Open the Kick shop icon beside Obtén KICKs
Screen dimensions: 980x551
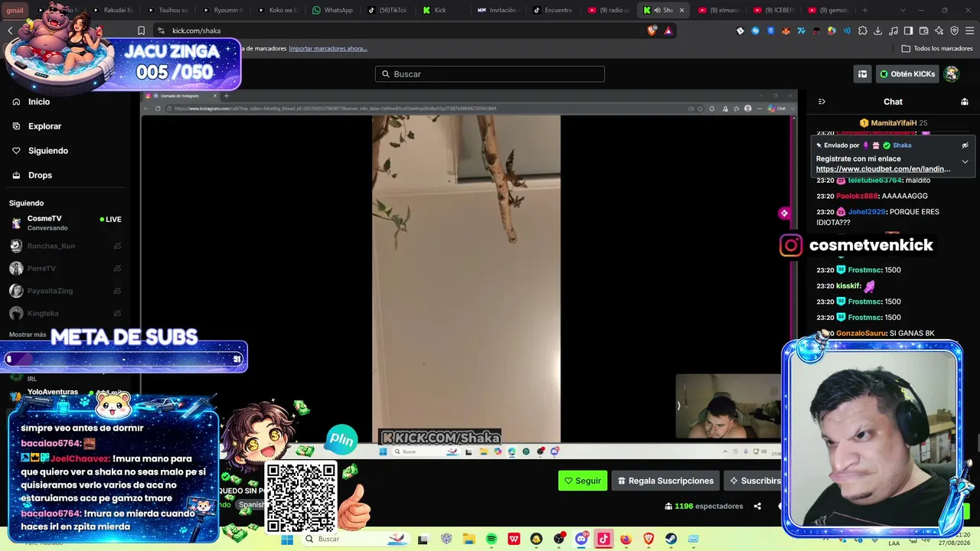coord(862,74)
